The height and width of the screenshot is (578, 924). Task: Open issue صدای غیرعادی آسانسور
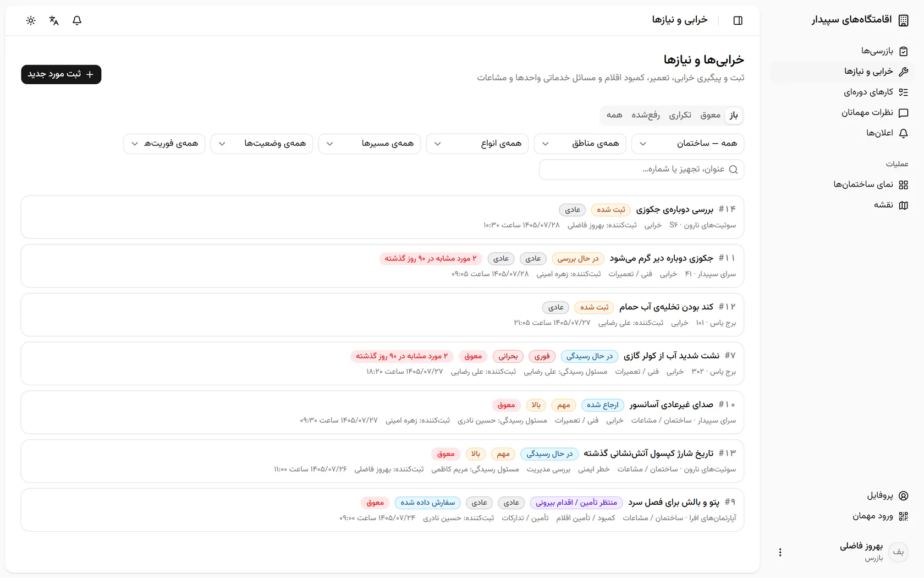pos(382,412)
